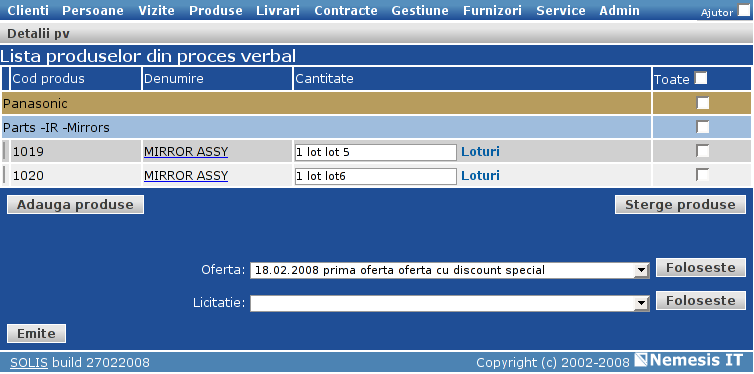Open the Admin menu
Image resolution: width=754 pixels, height=374 pixels.
coord(619,11)
